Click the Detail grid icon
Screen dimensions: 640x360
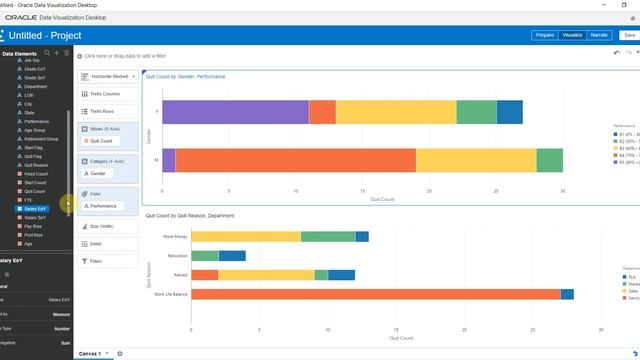[84, 244]
